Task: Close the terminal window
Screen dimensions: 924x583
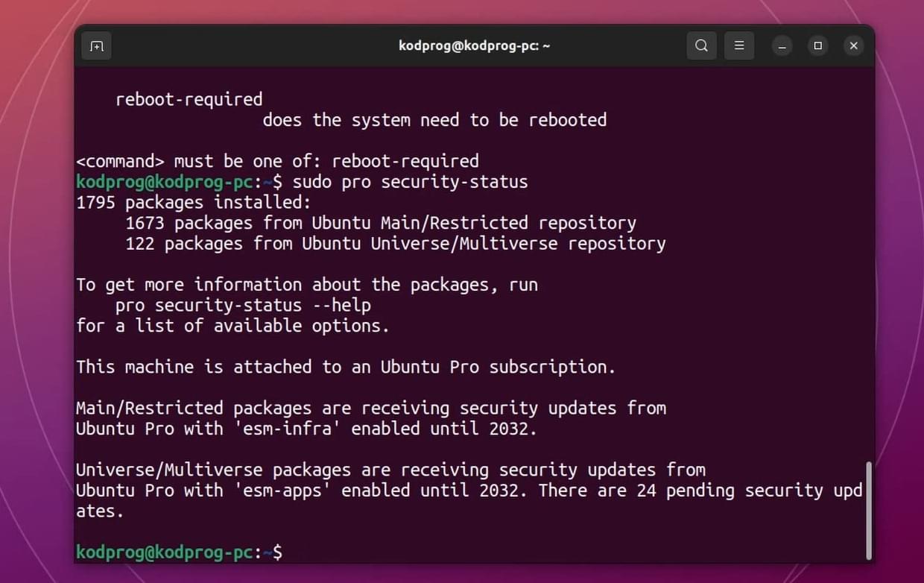Action: point(854,46)
